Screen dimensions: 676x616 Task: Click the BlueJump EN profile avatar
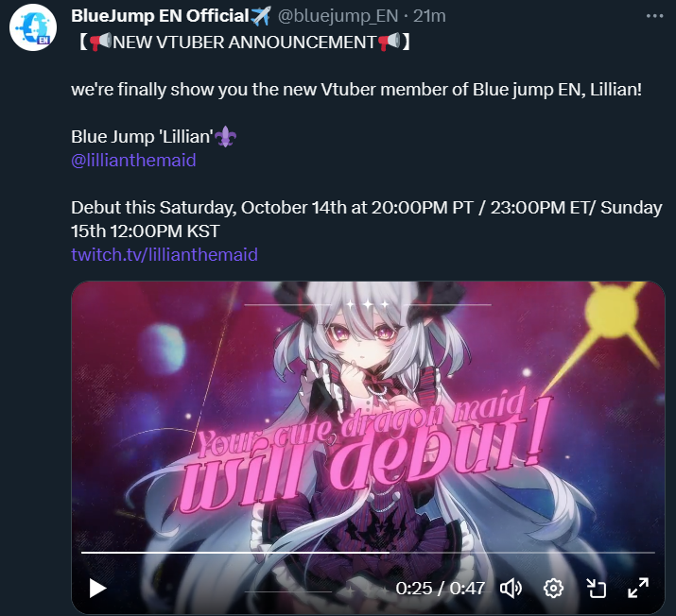(x=33, y=28)
